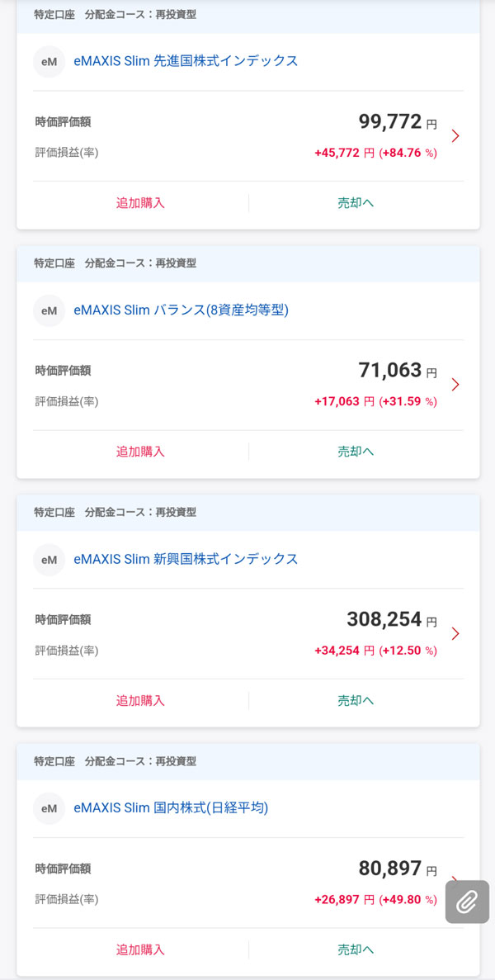Tap the floating paperclip attachment icon

point(467,901)
